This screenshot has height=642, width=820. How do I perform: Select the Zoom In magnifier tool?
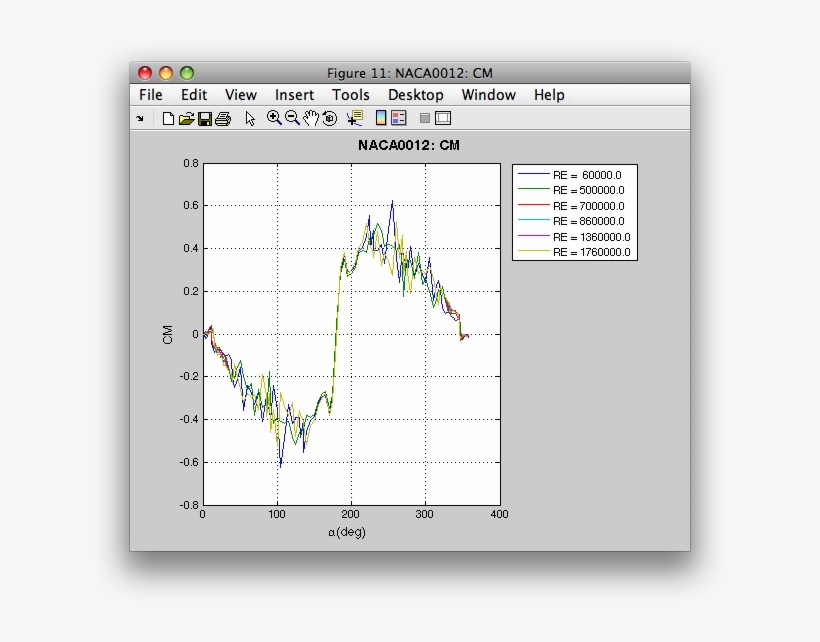(x=274, y=118)
